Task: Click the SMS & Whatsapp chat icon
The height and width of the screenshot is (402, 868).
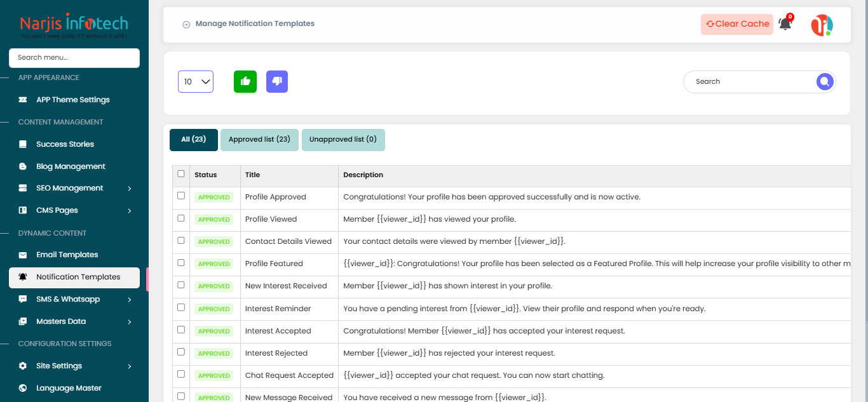Action: (x=23, y=299)
